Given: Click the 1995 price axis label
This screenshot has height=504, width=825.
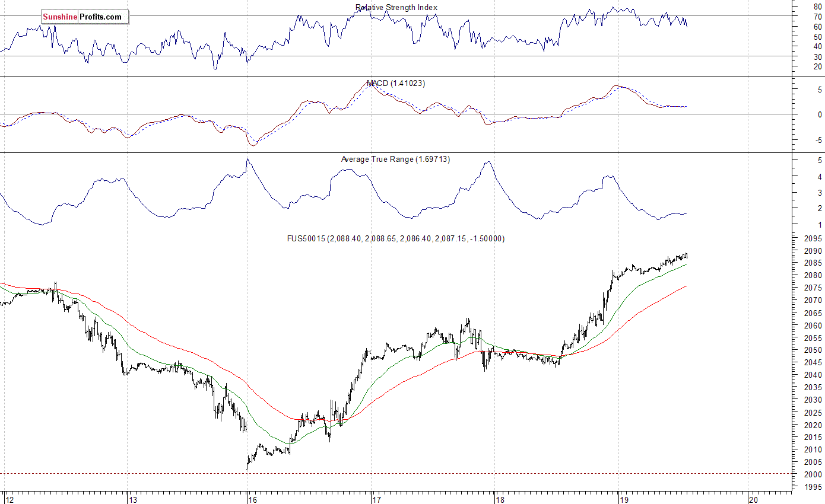Looking at the screenshot, I should [x=813, y=487].
